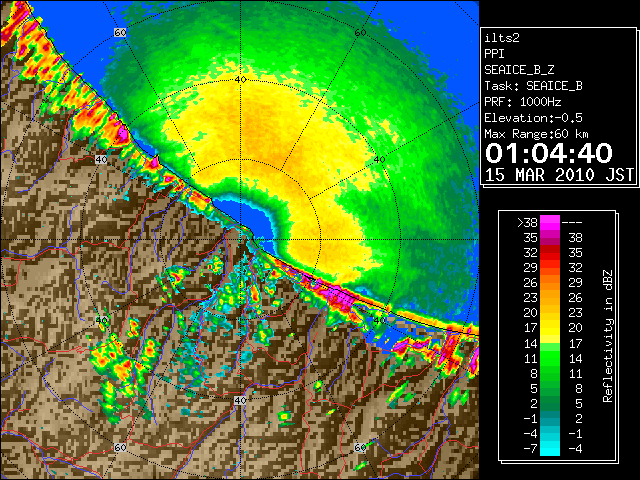Image resolution: width=640 pixels, height=480 pixels.
Task: Click the 40 range ring label north of radar
Action: [x=240, y=79]
